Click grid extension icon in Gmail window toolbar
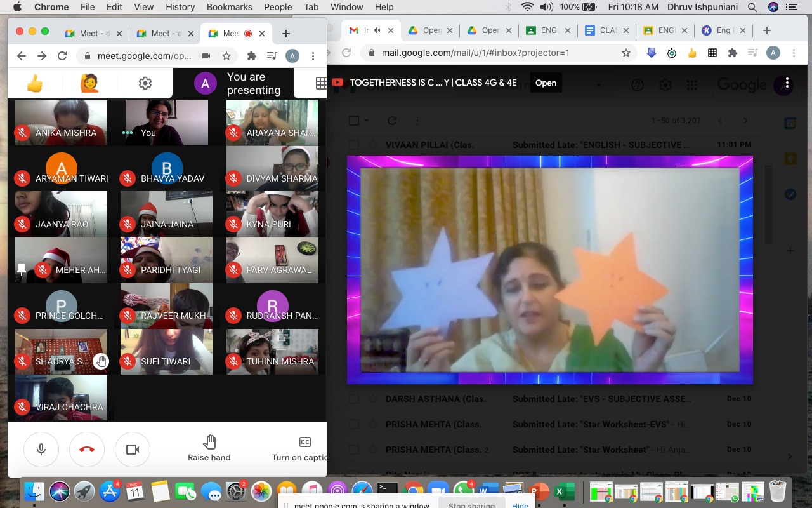Screen dimensions: 812x508 click(712, 53)
